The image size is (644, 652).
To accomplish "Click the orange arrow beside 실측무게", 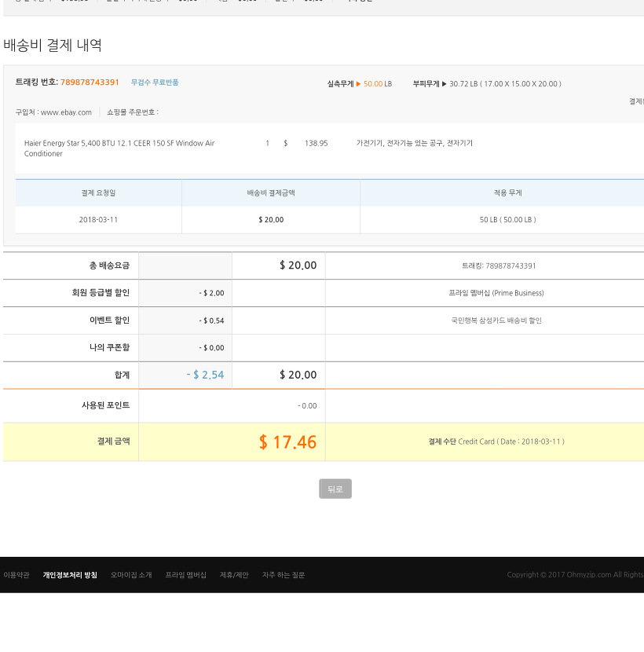I will tap(358, 84).
